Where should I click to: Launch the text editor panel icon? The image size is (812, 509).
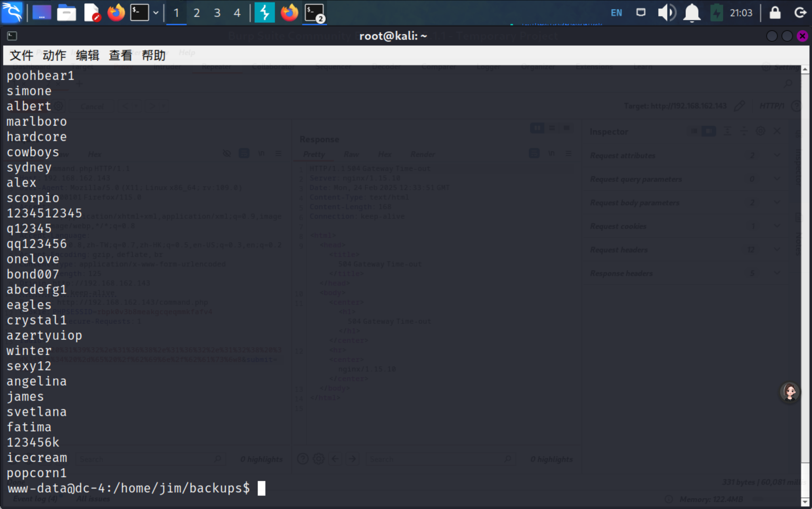click(x=92, y=13)
